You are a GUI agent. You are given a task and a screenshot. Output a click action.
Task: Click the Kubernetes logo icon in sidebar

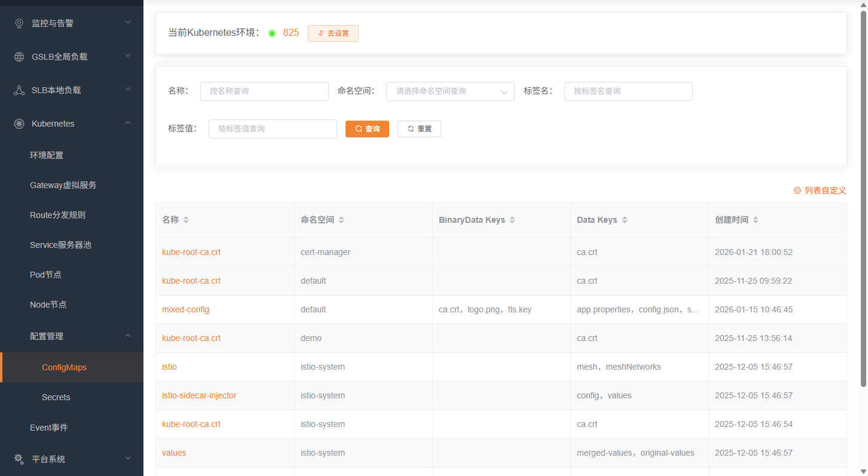click(x=19, y=124)
